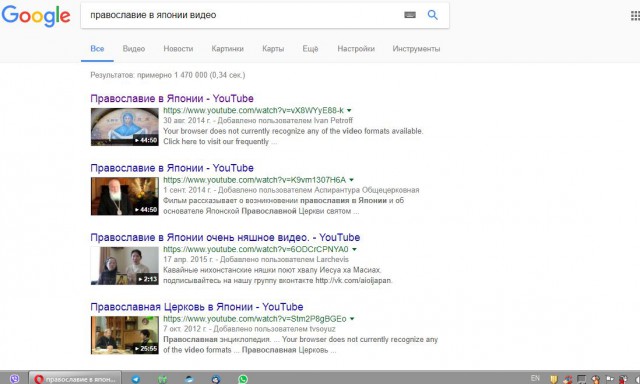Click the 2:13 duration video thumbnail
This screenshot has height=384, width=640.
124,265
